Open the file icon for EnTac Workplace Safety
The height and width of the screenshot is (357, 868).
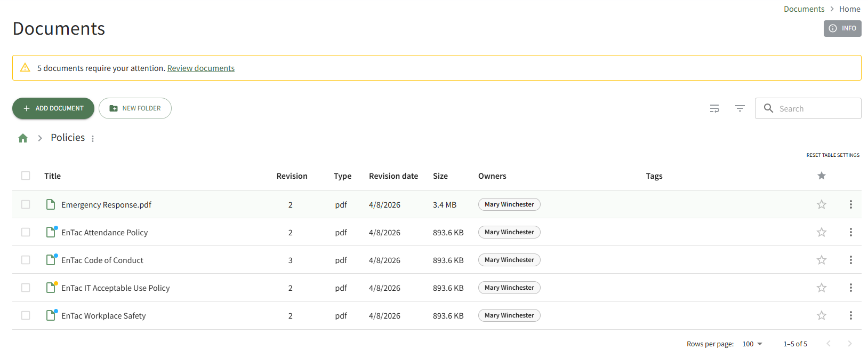(x=51, y=315)
